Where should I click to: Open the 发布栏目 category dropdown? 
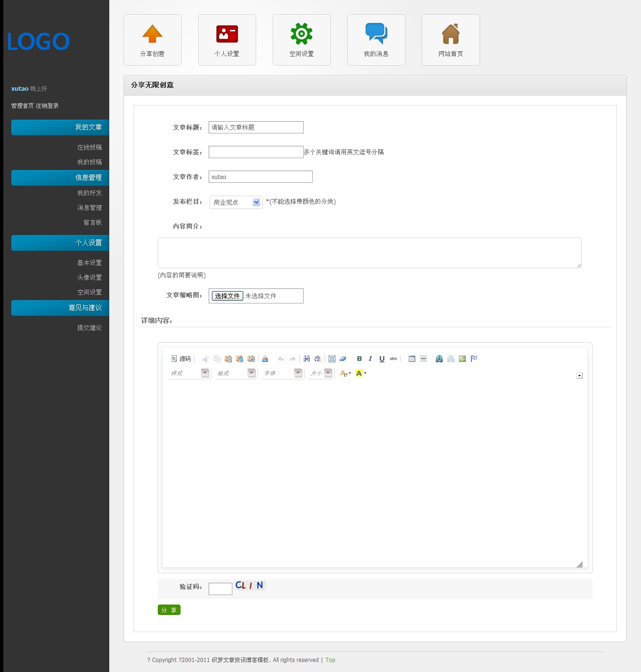(236, 202)
